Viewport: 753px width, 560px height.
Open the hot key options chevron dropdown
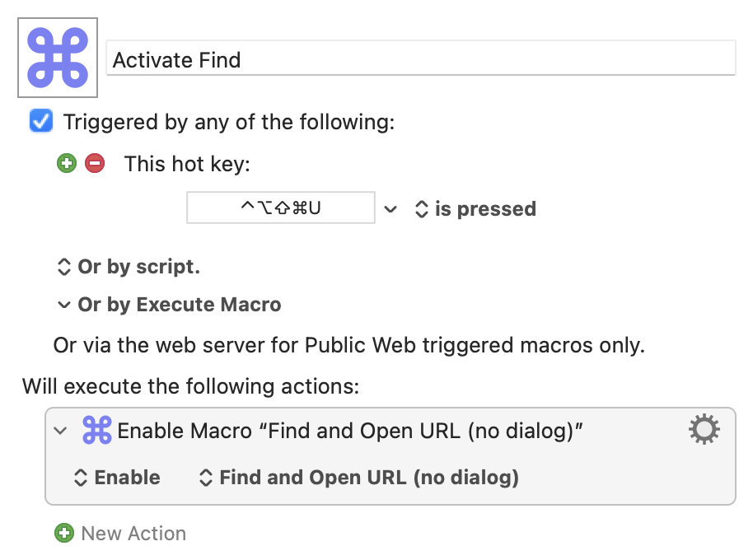[x=391, y=209]
